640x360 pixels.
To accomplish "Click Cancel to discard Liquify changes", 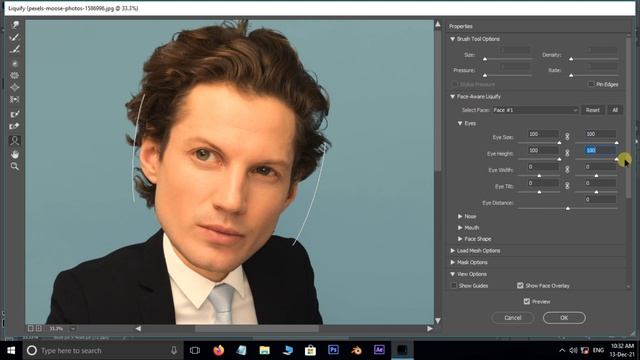I will click(513, 318).
